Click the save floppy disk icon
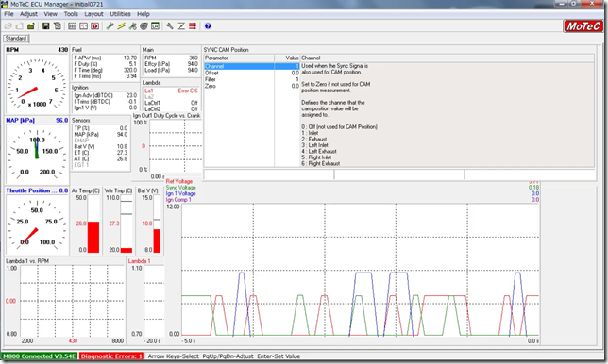The image size is (608, 364). [45, 26]
